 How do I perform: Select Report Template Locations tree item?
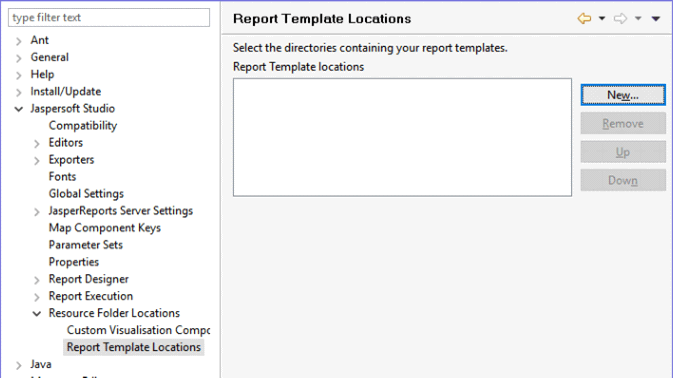click(x=133, y=347)
